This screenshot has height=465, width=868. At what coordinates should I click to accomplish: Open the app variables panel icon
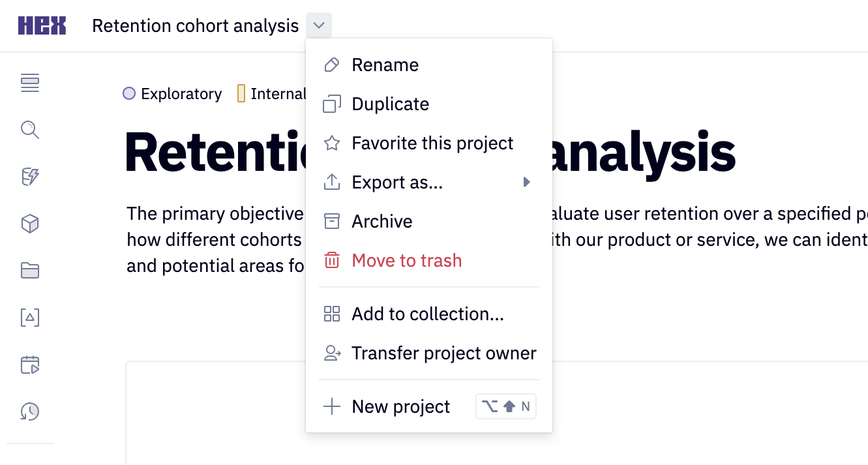29,318
